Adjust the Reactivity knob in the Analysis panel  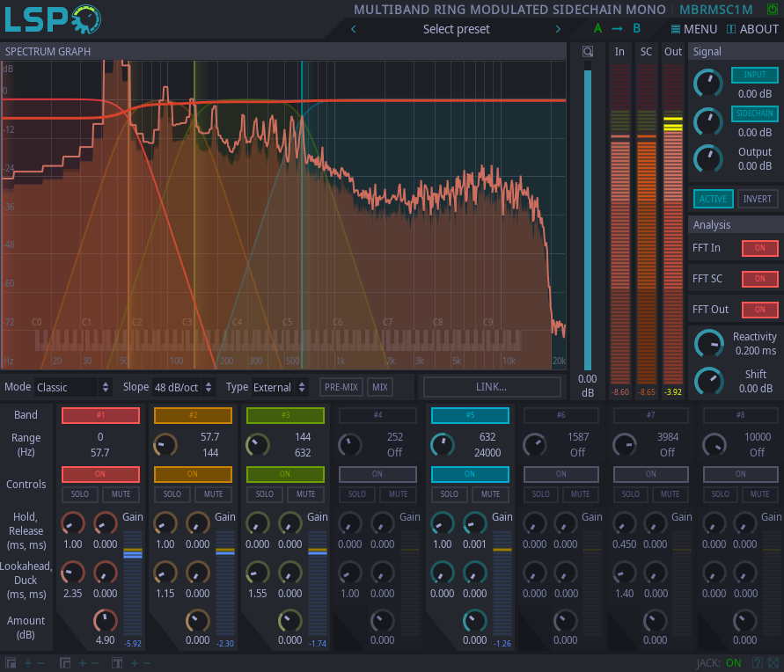click(x=709, y=343)
